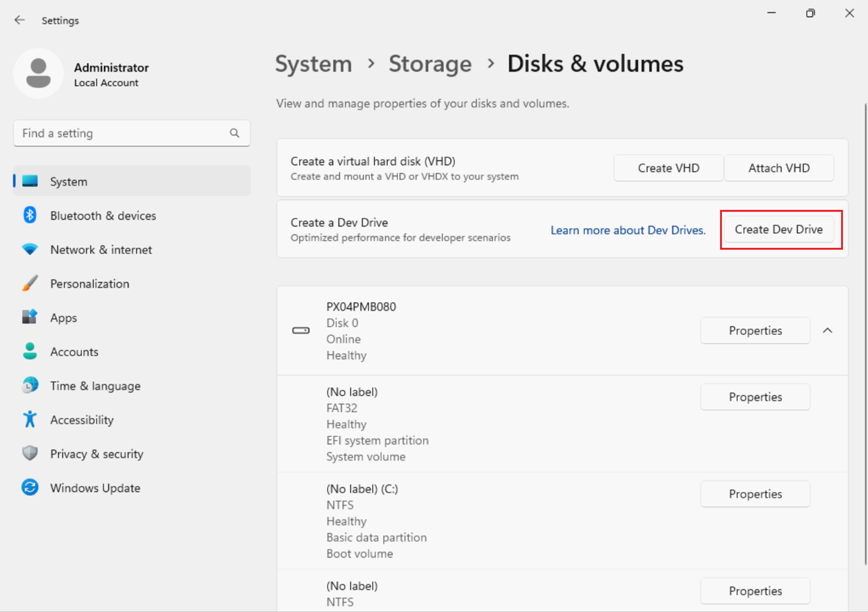The width and height of the screenshot is (868, 612).
Task: Open the Apps settings page
Action: [64, 318]
